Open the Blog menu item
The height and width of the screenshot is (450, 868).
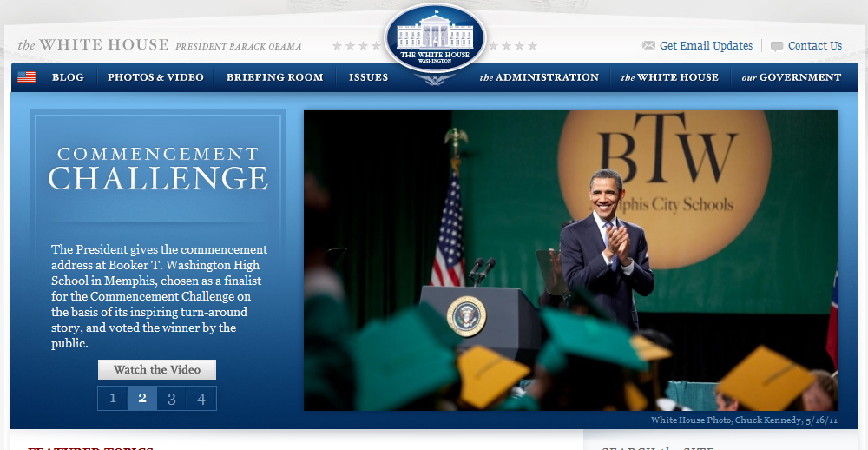pos(68,77)
